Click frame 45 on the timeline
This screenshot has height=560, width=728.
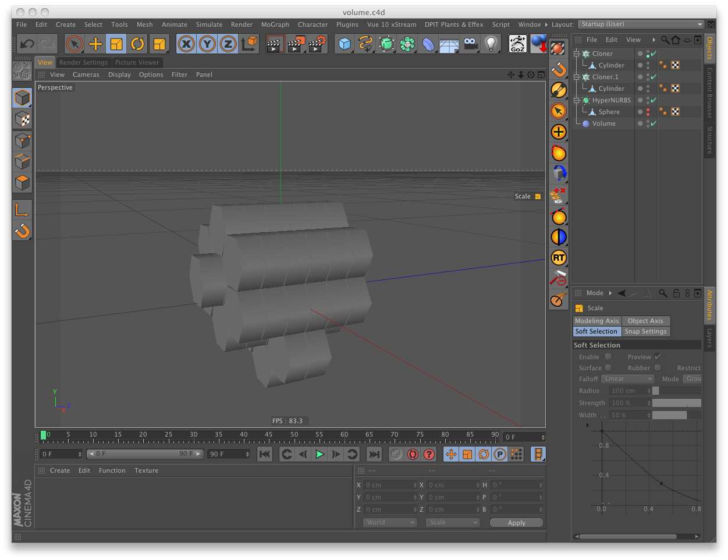click(268, 436)
